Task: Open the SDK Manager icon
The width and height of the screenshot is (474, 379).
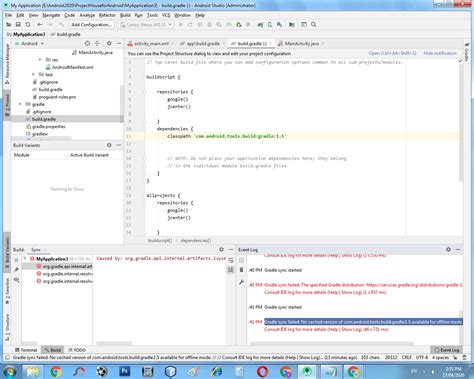Action: tap(279, 25)
